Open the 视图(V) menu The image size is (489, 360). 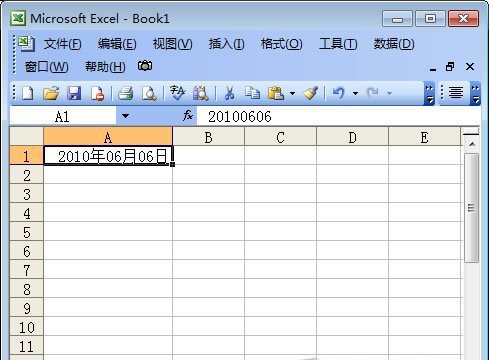pos(172,44)
